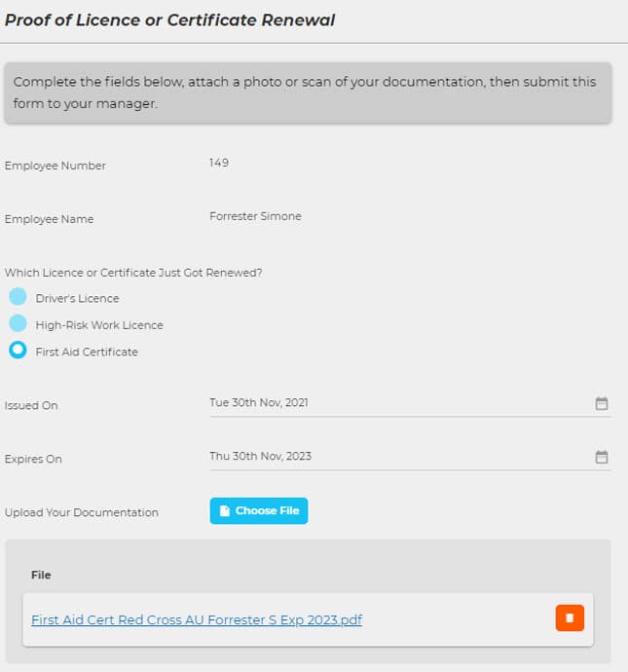
Task: Click the Proof of Licence or Certificate Renewal heading
Action: click(x=169, y=20)
